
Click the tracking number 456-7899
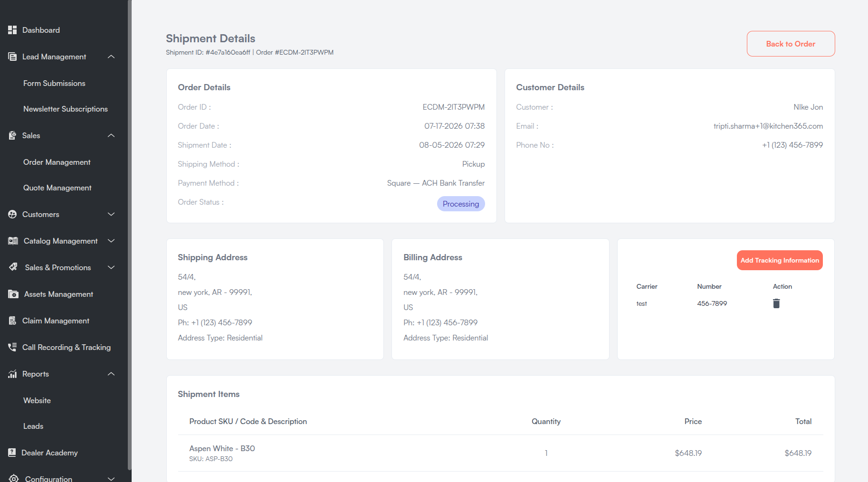[x=712, y=303]
